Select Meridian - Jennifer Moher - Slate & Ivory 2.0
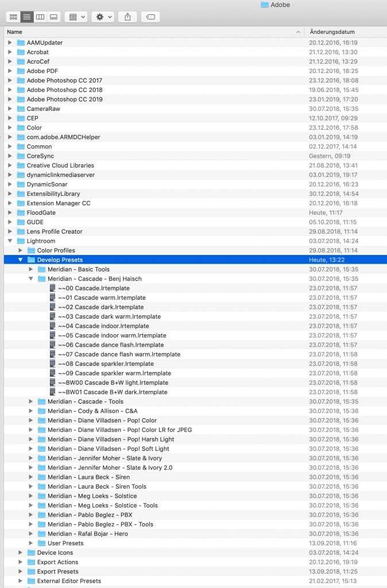The image size is (387, 588). (x=195, y=467)
